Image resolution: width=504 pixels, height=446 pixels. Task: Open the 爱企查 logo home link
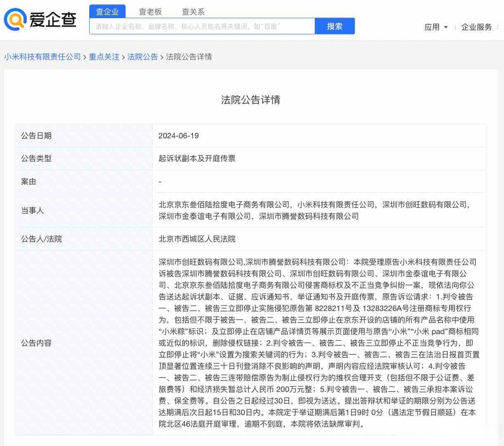click(40, 20)
